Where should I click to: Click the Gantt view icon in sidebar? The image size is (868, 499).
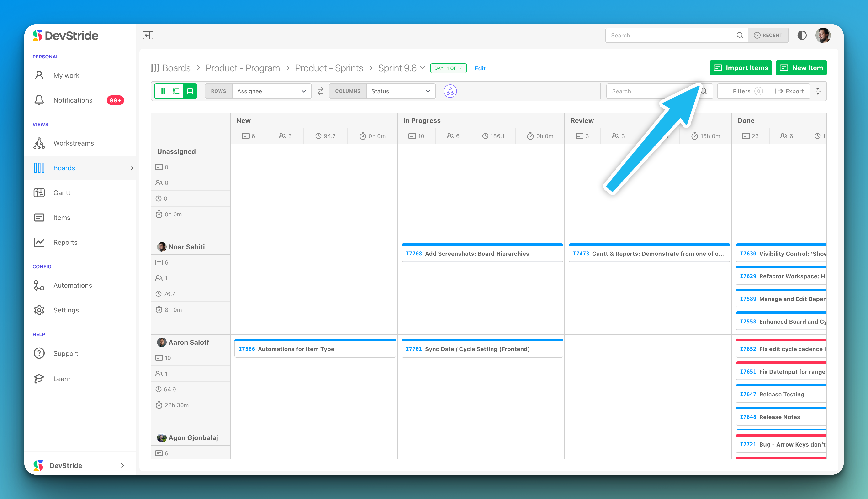pos(40,192)
